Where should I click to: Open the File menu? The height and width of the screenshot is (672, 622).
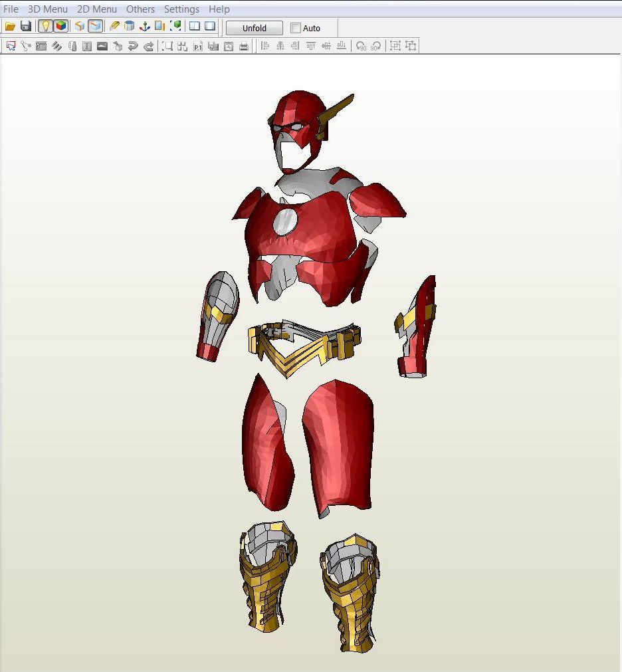point(11,9)
